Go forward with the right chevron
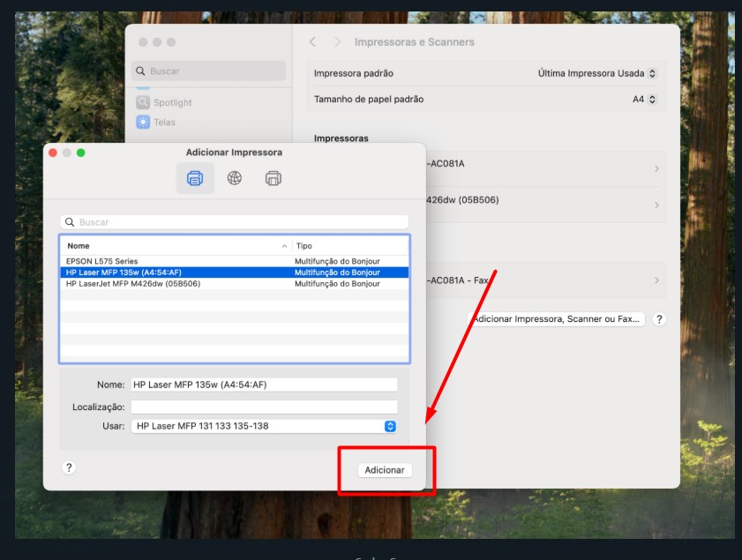 click(x=337, y=42)
